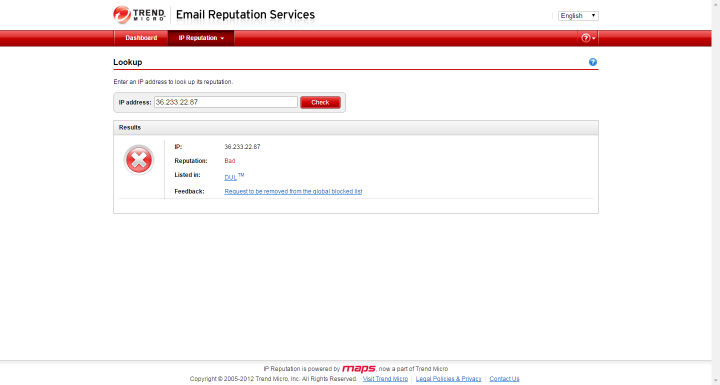
Task: Select the result IP 36.233.22.87 value
Action: [242, 147]
